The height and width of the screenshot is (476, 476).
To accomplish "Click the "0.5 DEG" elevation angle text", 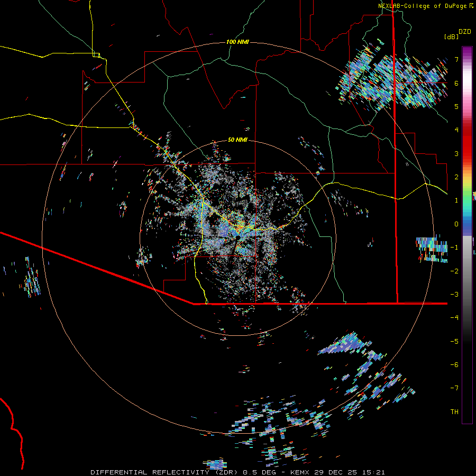I will point(260,472).
